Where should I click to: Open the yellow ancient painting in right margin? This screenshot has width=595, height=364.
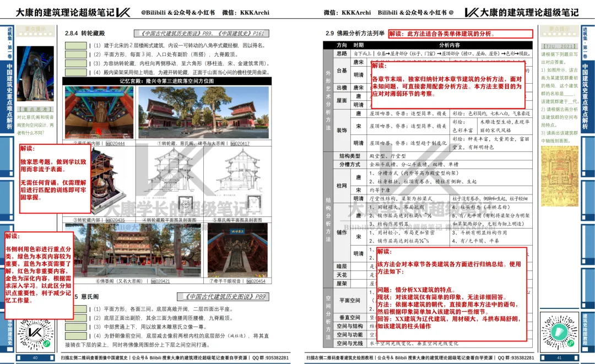coord(559,177)
